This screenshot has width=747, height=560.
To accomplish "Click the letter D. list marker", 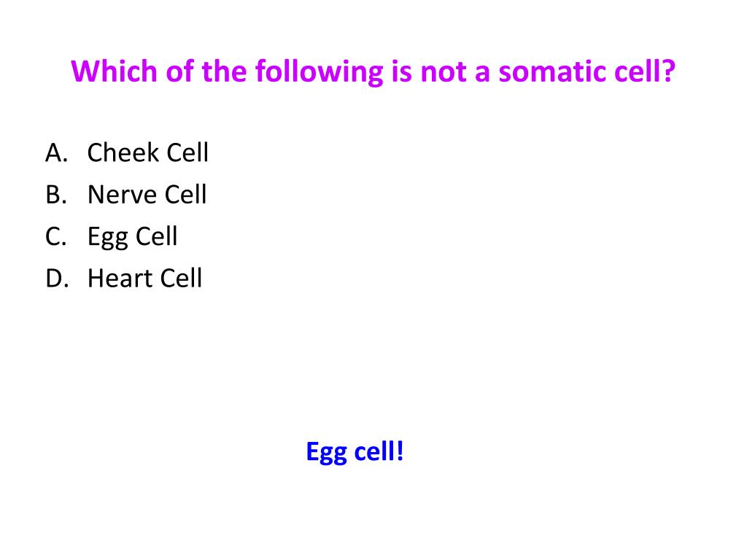I will click(57, 279).
